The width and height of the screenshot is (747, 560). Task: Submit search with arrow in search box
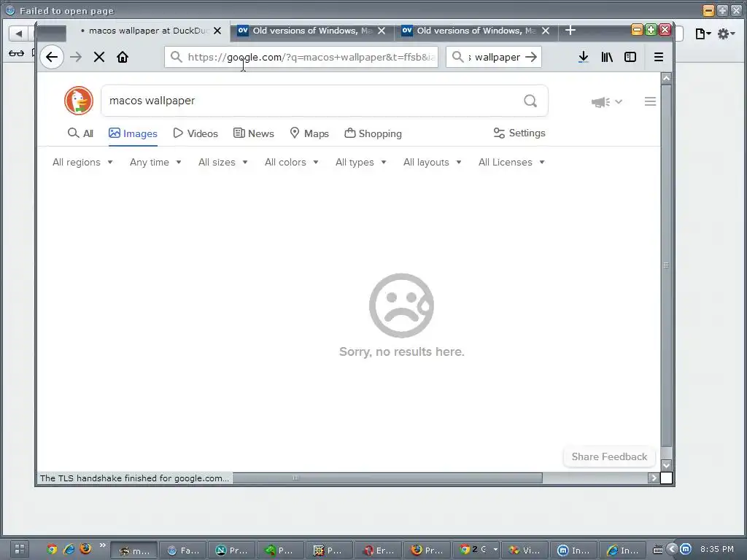pyautogui.click(x=531, y=57)
